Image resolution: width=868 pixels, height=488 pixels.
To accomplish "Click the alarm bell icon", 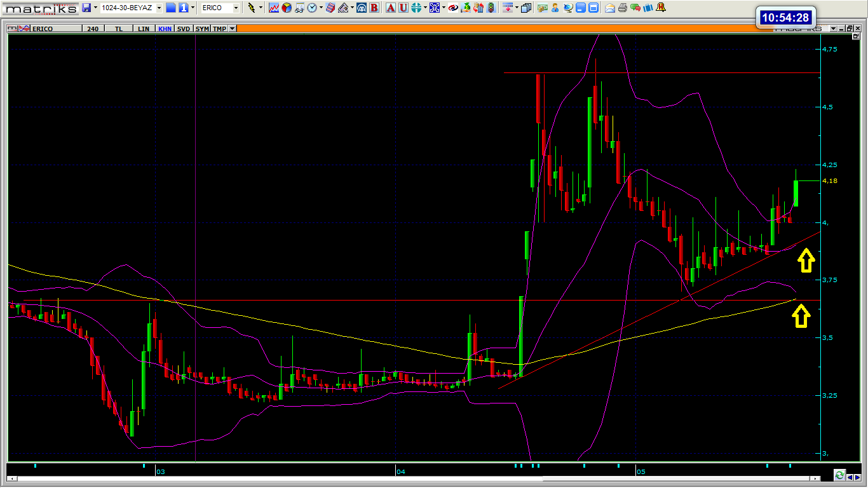I will [x=661, y=8].
